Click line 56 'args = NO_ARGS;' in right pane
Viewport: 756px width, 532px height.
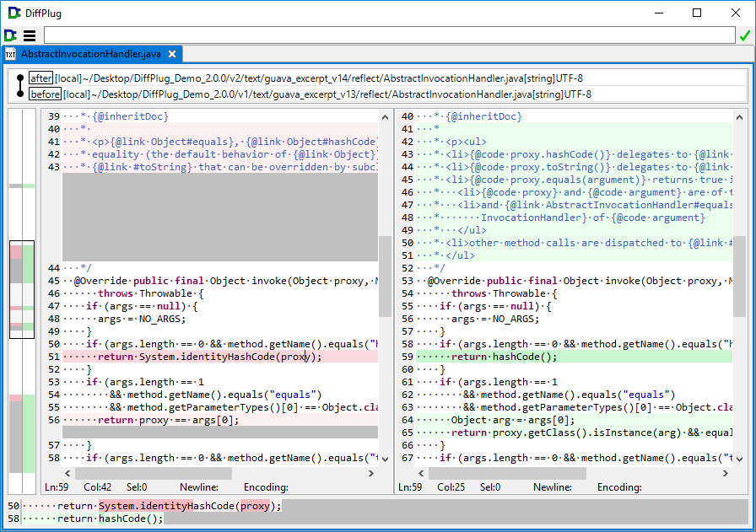click(494, 319)
